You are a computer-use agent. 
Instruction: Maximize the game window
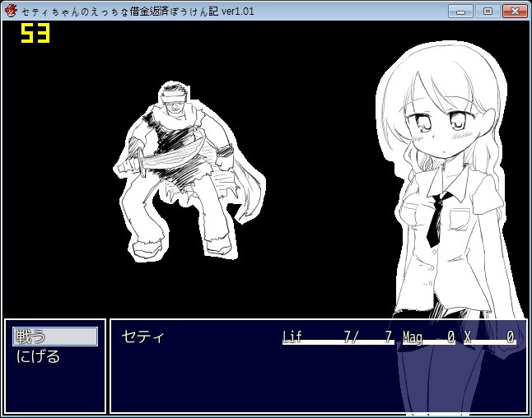pyautogui.click(x=488, y=12)
